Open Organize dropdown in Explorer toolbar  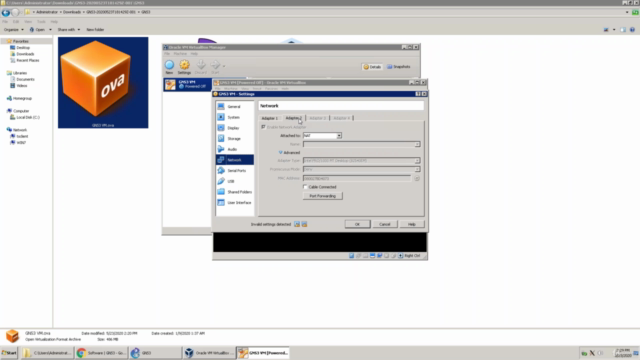[13, 29]
